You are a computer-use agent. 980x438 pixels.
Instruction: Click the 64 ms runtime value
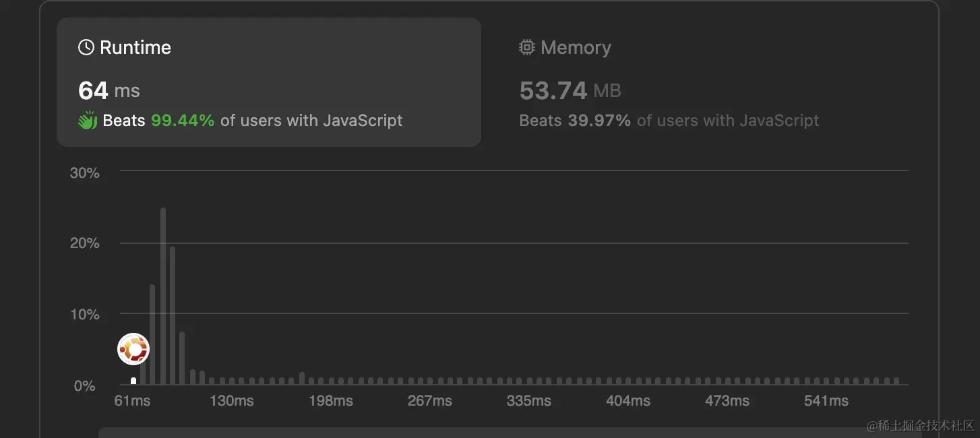(x=109, y=91)
